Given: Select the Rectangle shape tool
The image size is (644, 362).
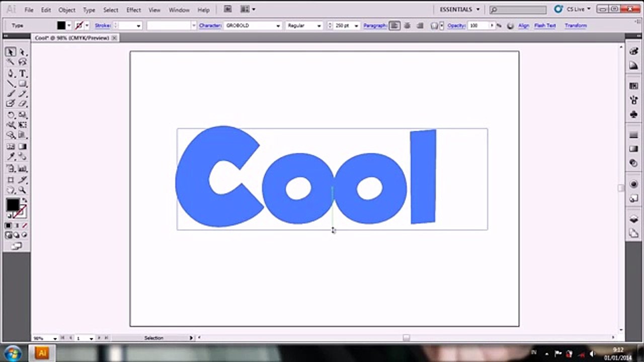Looking at the screenshot, I should tap(22, 83).
